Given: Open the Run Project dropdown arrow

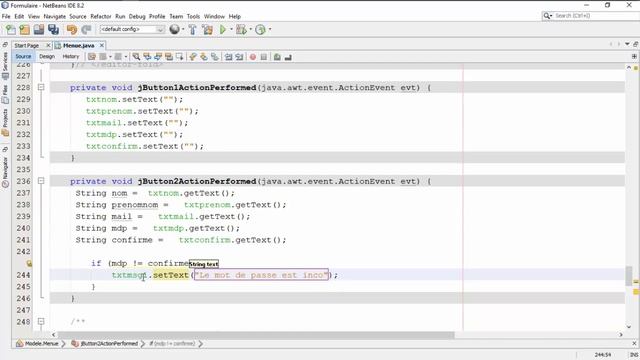Looking at the screenshot, I should (x=231, y=29).
